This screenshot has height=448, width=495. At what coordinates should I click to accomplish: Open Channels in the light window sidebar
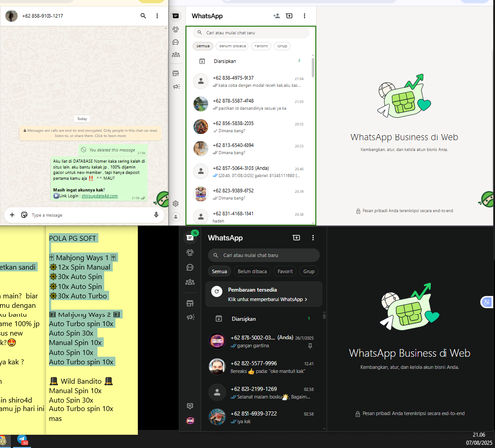pyautogui.click(x=176, y=42)
